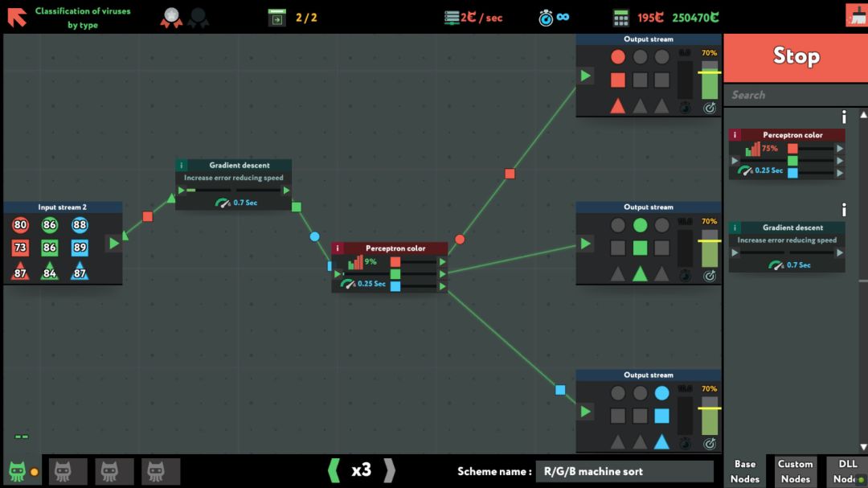Click the server cost per second icon
The width and height of the screenshot is (868, 488).
(x=452, y=18)
